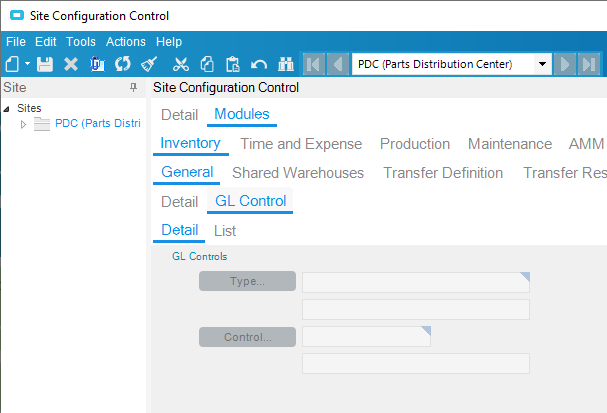607x413 pixels.
Task: Toggle the Site panel pin
Action: pos(134,87)
